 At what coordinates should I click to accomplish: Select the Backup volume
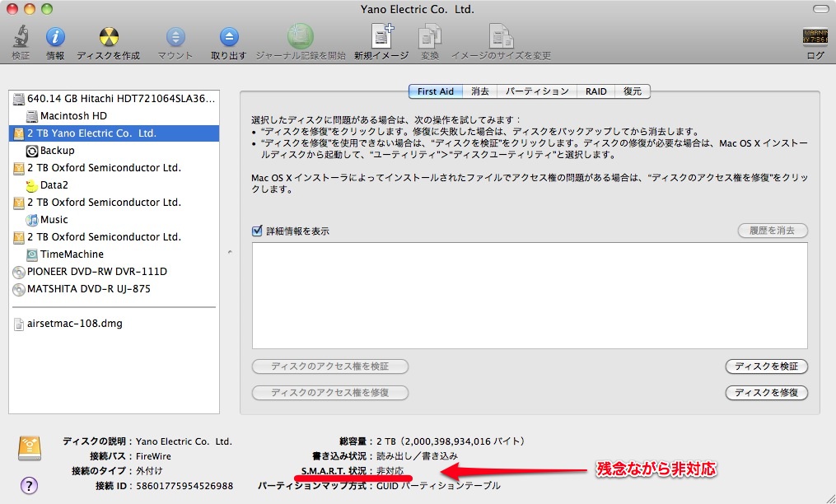tap(114, 151)
